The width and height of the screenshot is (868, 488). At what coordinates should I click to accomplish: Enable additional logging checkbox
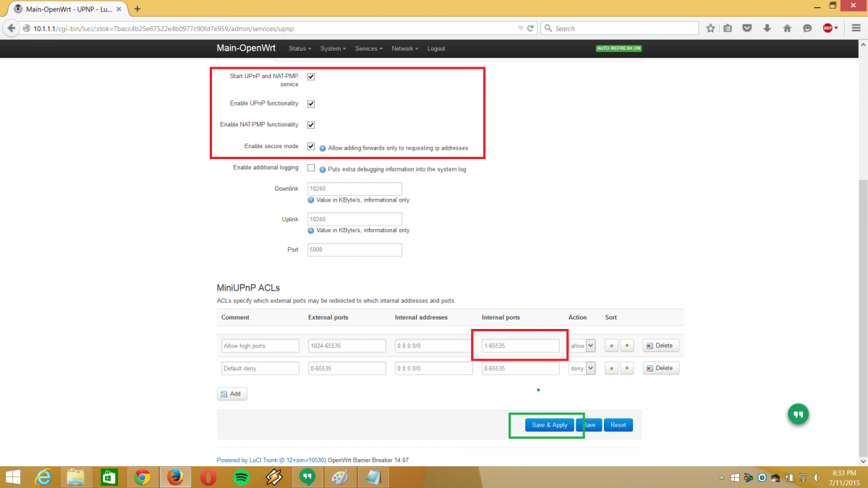point(311,168)
